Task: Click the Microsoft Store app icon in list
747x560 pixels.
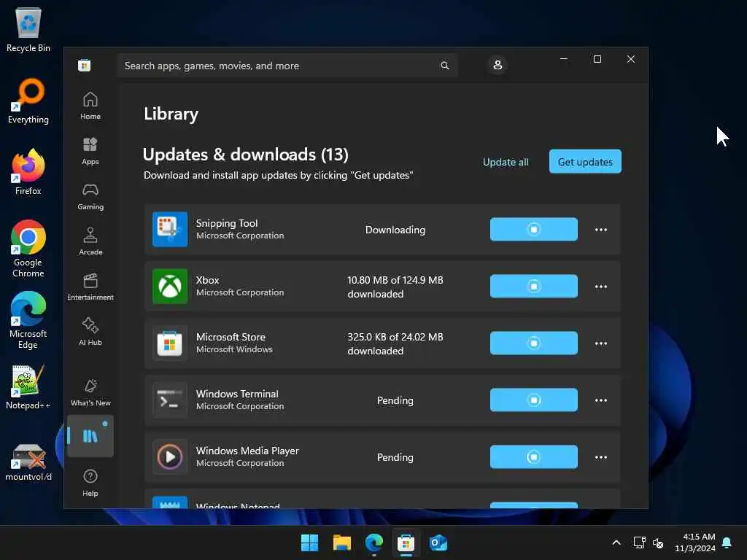Action: pyautogui.click(x=170, y=343)
